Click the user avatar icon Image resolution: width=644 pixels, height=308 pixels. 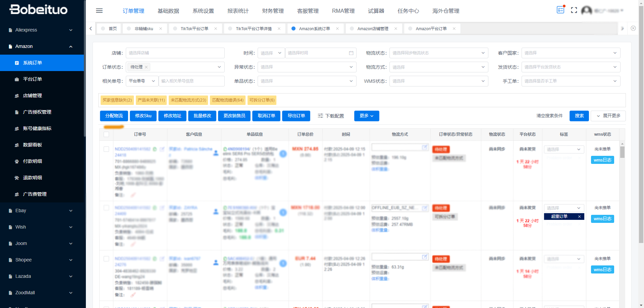[586, 11]
